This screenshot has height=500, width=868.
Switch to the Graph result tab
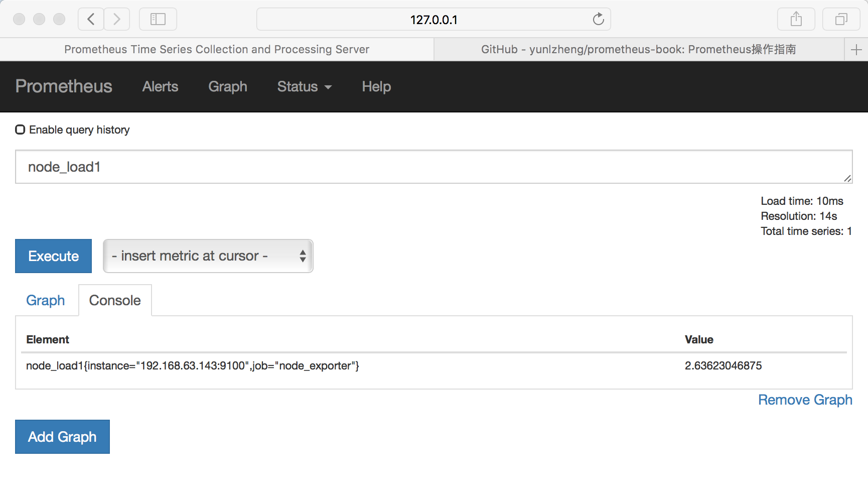pyautogui.click(x=45, y=300)
